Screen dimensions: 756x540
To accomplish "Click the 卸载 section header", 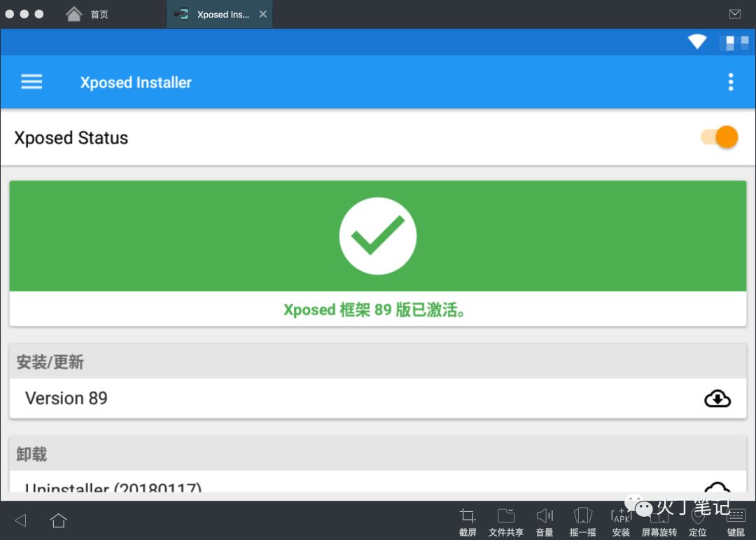I will tap(378, 454).
